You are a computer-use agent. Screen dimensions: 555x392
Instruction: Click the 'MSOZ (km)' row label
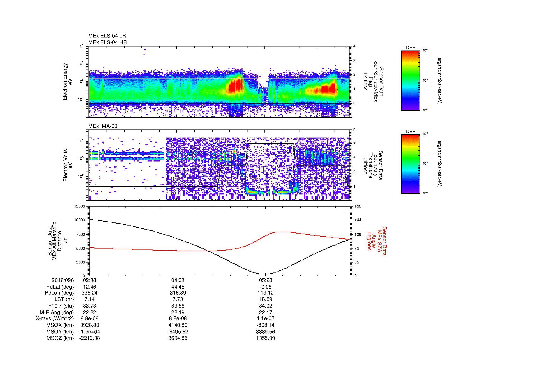point(60,338)
